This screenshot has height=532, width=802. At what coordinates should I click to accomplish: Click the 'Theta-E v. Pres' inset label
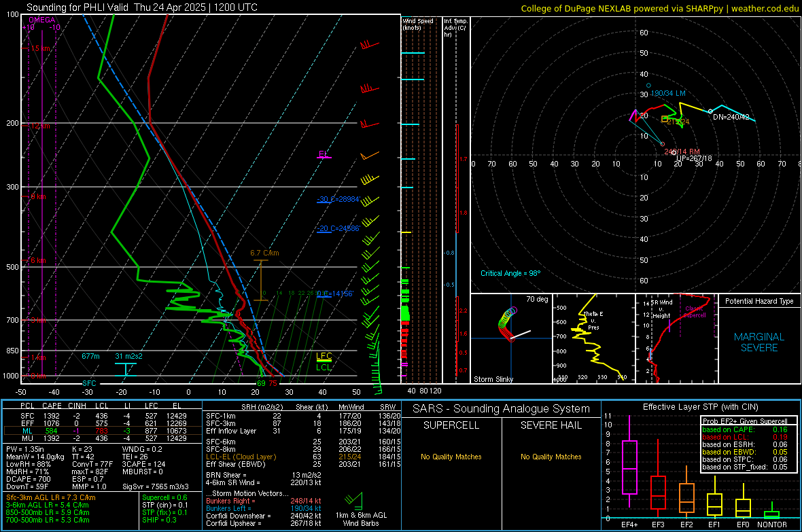click(x=593, y=321)
